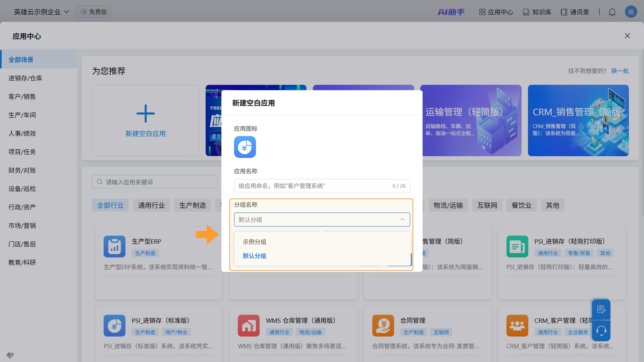Click the 免费版 plan button
The height and width of the screenshot is (362, 644).
click(x=94, y=12)
